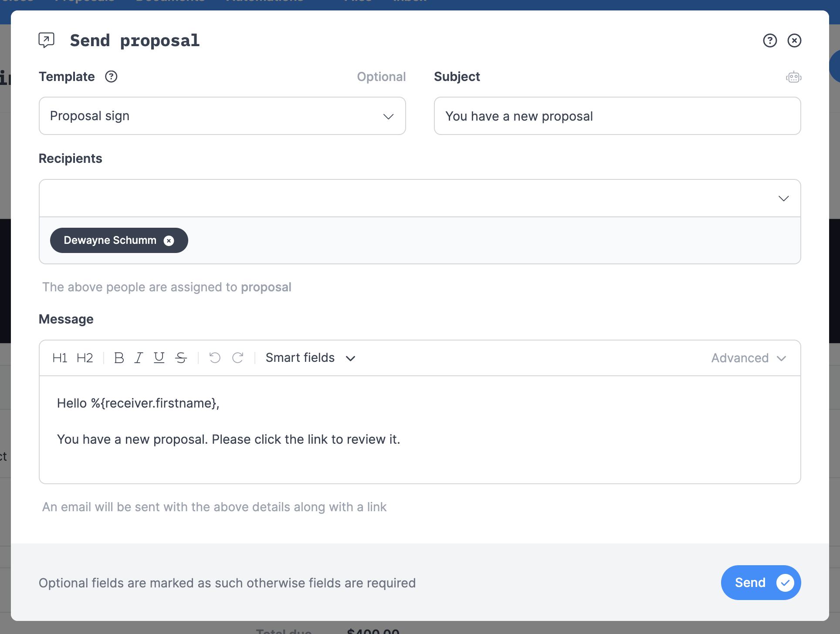The width and height of the screenshot is (840, 634).
Task: Apply H1 heading style in the message editor
Action: [x=60, y=357]
